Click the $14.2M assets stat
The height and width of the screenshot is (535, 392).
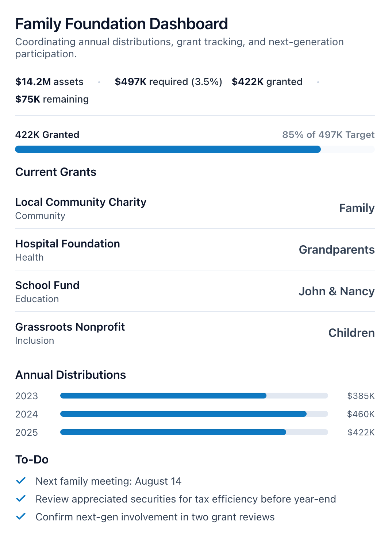[x=49, y=82]
